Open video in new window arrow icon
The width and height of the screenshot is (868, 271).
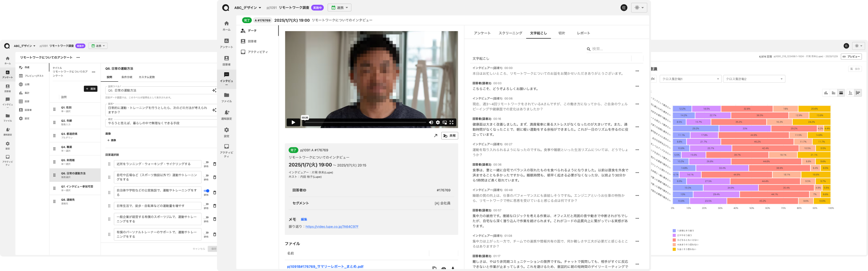[435, 136]
